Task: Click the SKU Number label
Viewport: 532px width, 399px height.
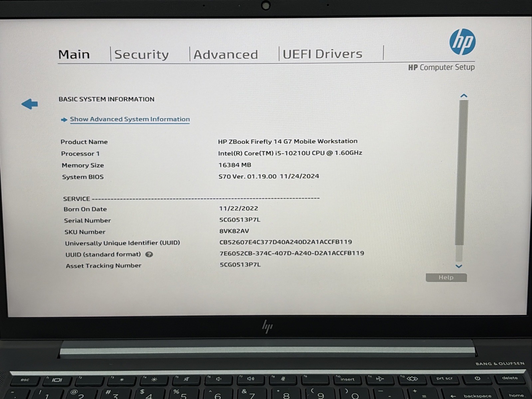Action: (85, 232)
